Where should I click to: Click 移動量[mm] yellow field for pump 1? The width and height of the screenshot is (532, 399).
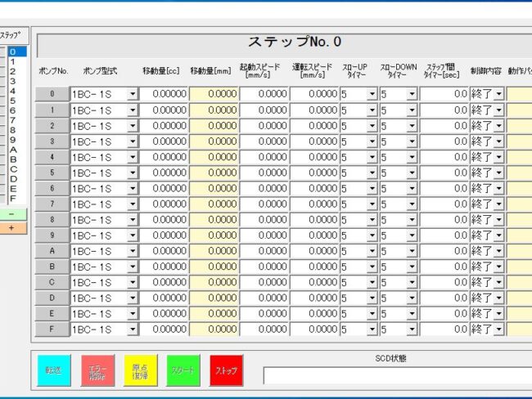[x=214, y=110]
